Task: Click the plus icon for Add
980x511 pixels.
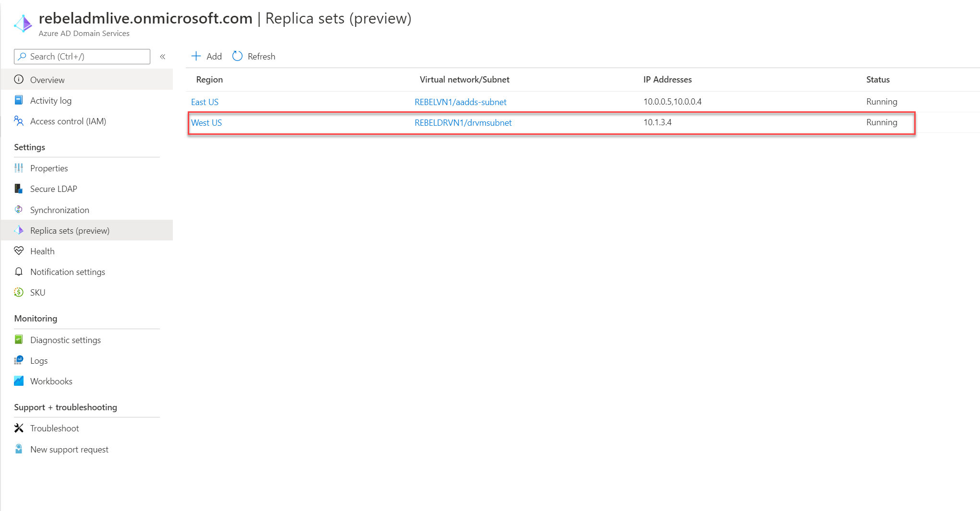Action: click(x=196, y=56)
